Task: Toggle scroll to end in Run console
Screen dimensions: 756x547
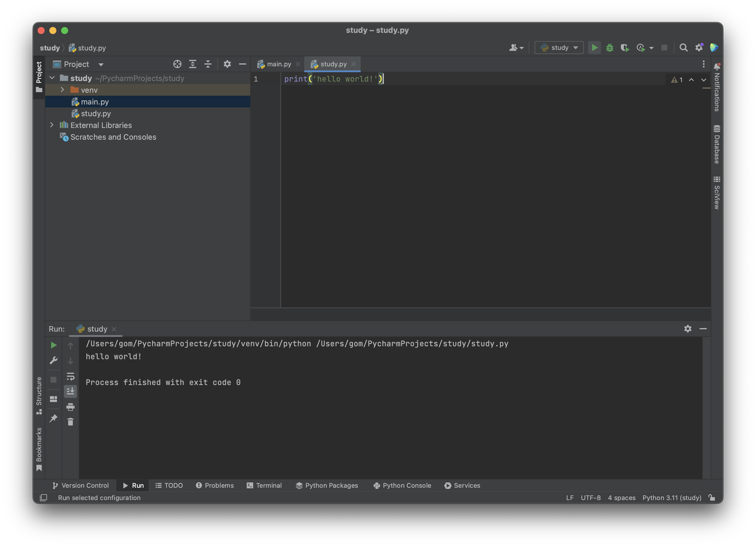Action: click(x=70, y=391)
